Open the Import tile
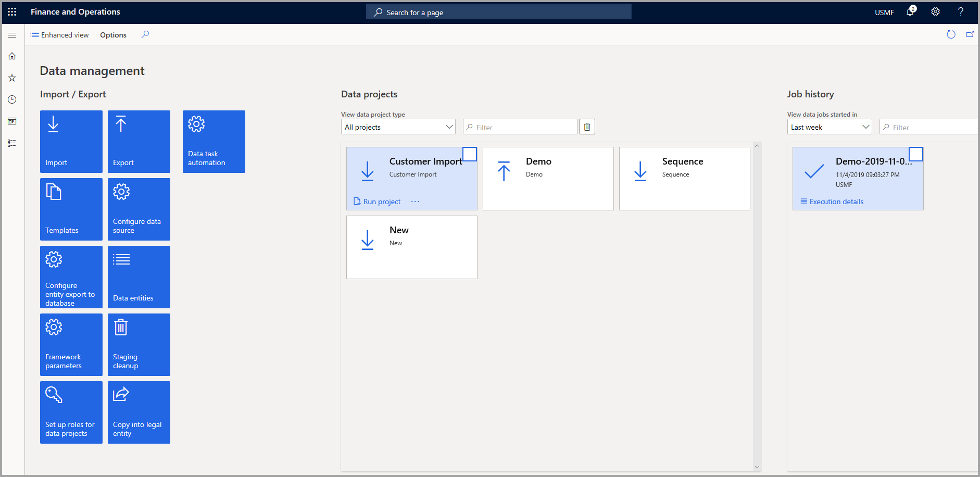980x477 pixels. tap(71, 141)
